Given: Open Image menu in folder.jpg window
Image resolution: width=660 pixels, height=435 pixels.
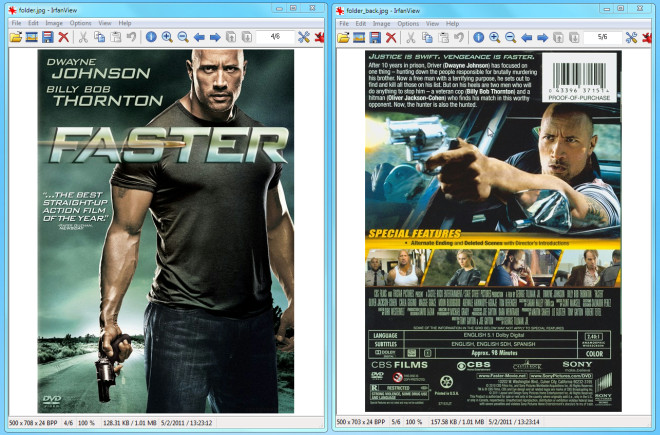Looking at the screenshot, I should 54,23.
